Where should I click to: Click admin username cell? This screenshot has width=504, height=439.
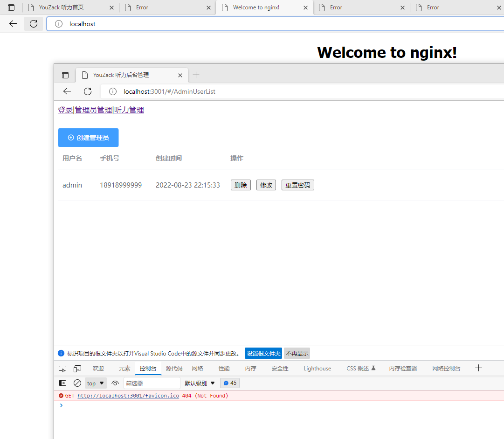click(x=72, y=185)
